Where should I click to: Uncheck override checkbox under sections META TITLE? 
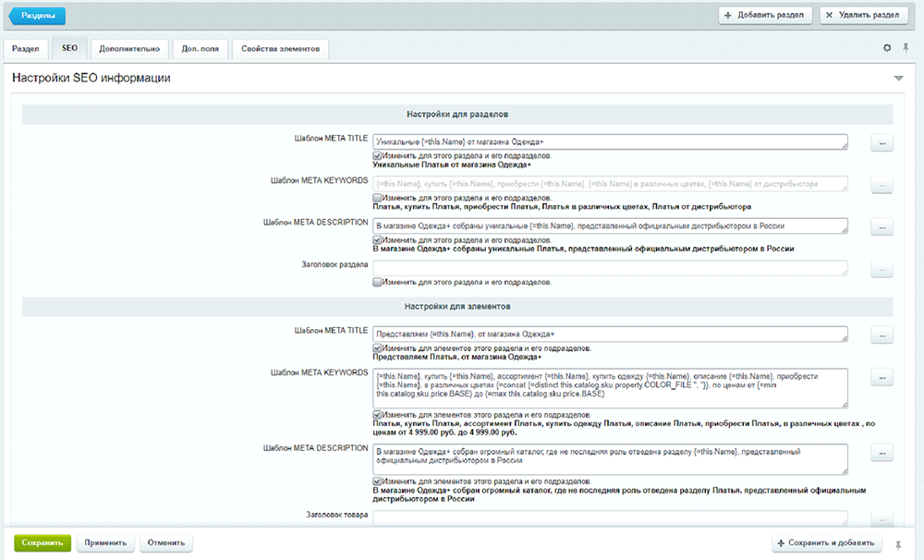(377, 155)
